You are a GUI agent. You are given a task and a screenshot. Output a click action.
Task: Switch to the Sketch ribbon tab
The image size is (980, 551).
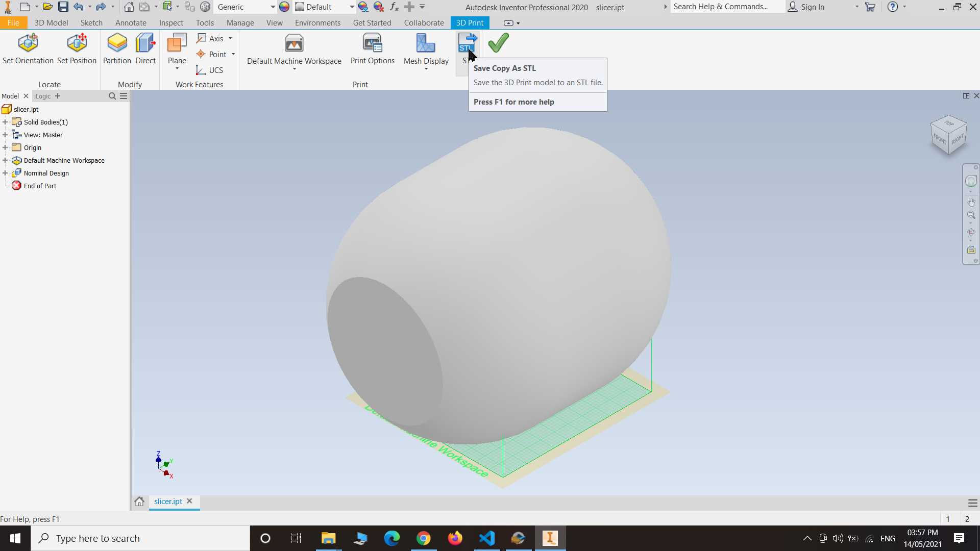pos(91,23)
